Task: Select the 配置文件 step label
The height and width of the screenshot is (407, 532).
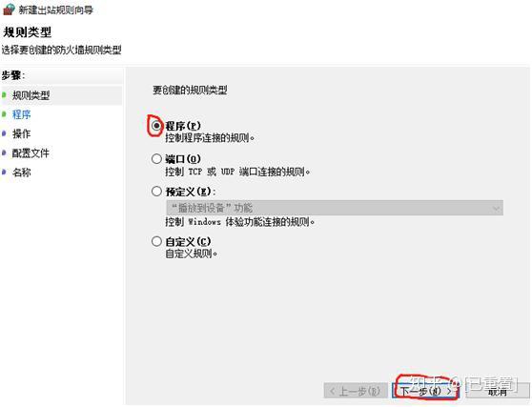Action: pos(31,153)
